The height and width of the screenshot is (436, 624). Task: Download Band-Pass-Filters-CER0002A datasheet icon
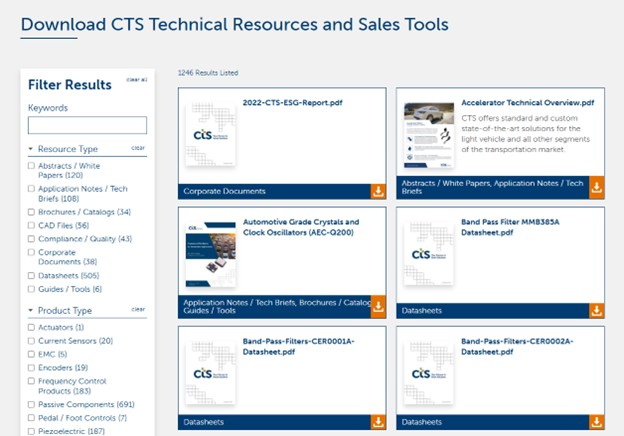(x=596, y=422)
